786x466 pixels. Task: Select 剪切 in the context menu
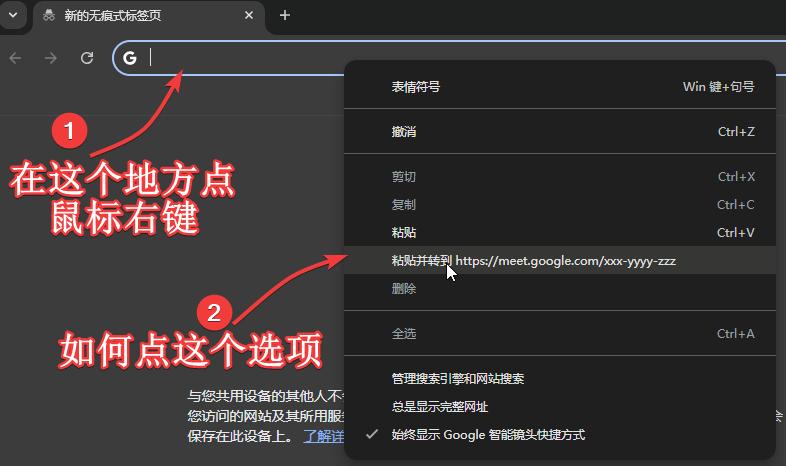tap(560, 177)
